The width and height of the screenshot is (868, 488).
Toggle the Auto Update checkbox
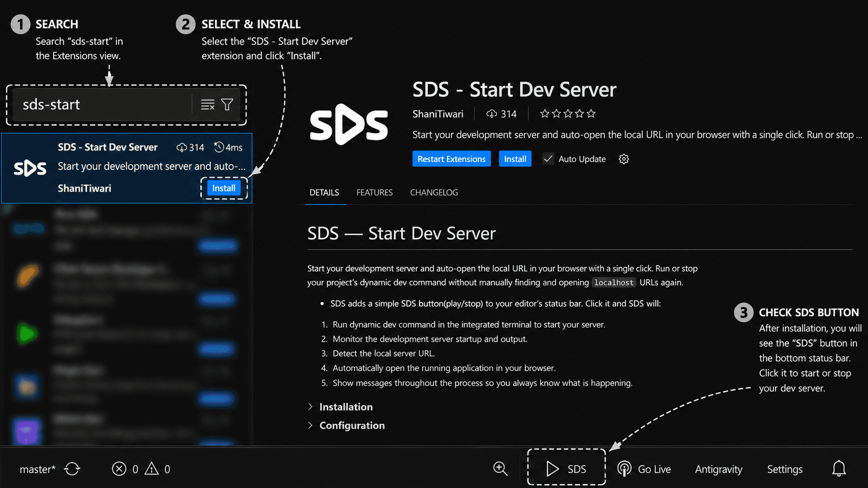tap(548, 159)
